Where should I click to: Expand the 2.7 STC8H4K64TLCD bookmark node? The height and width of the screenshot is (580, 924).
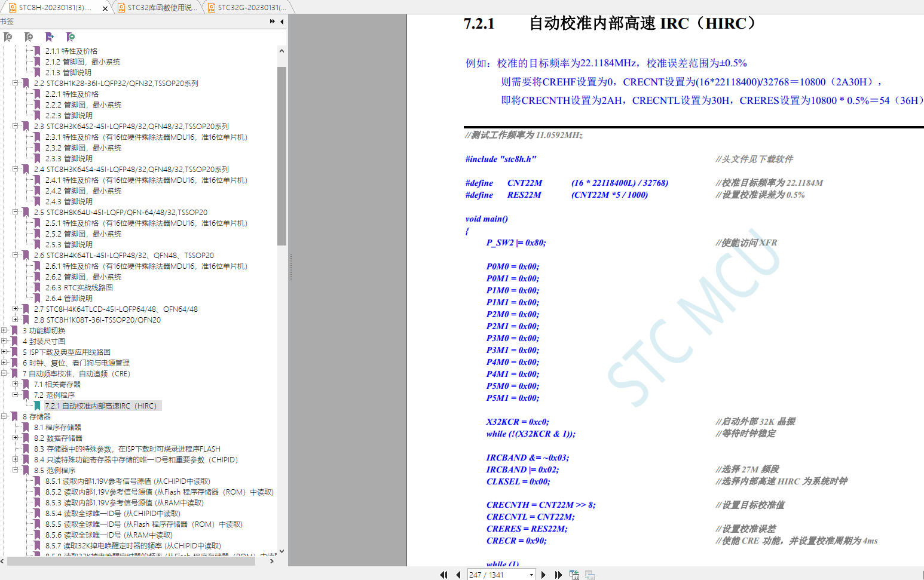(16, 309)
